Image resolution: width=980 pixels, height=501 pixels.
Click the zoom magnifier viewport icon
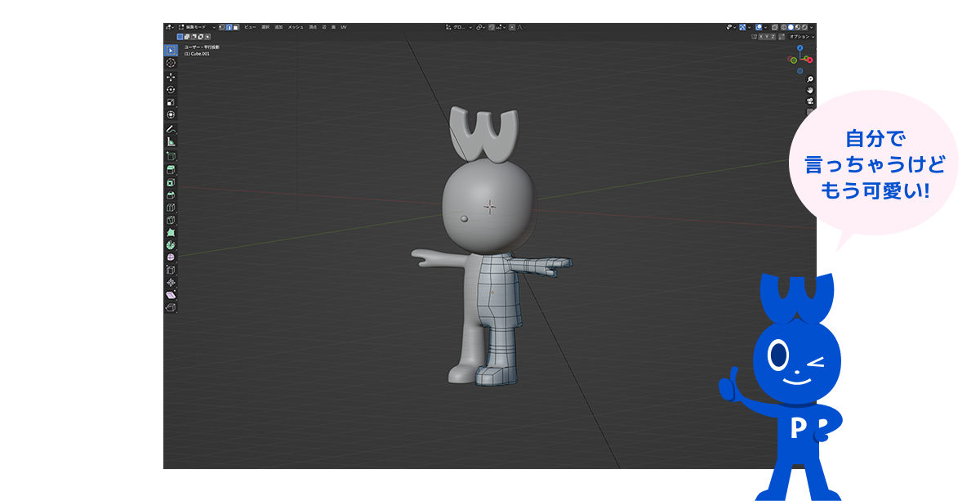coord(810,79)
